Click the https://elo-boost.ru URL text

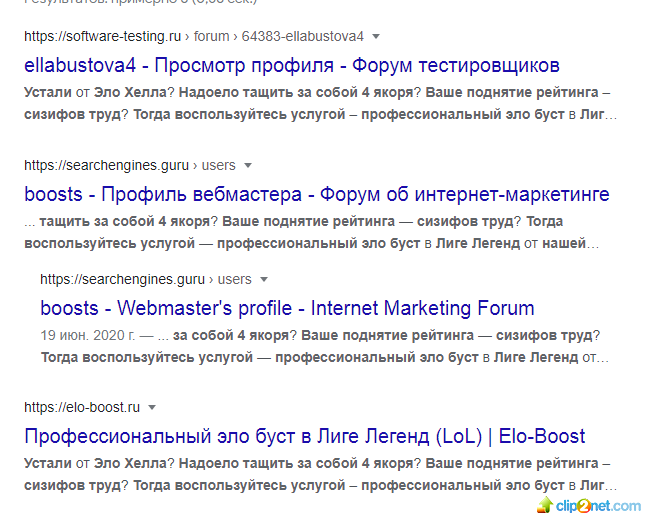click(x=82, y=407)
